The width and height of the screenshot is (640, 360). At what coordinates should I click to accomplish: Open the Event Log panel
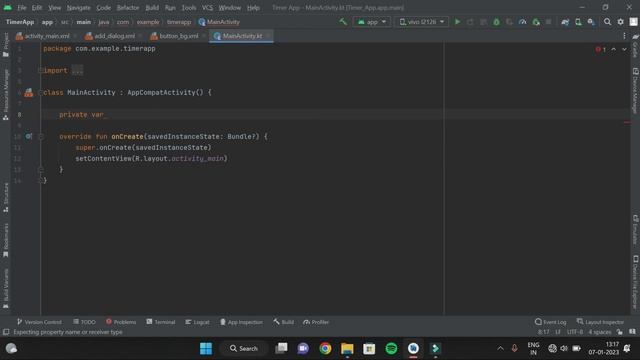551,322
